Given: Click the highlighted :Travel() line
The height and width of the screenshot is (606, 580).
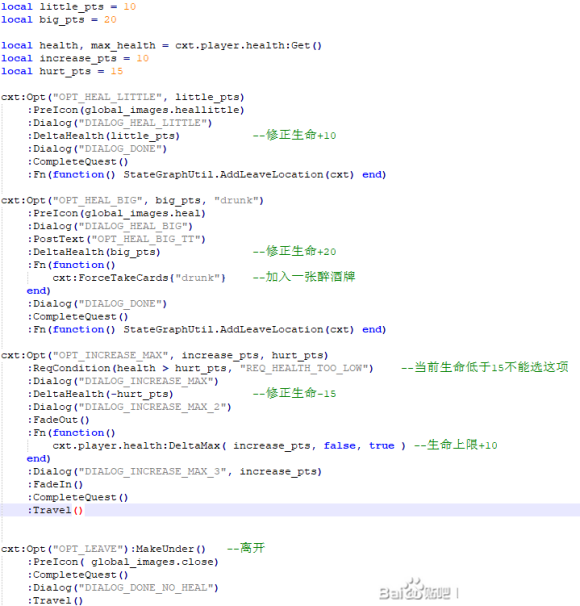Looking at the screenshot, I should tap(290, 510).
